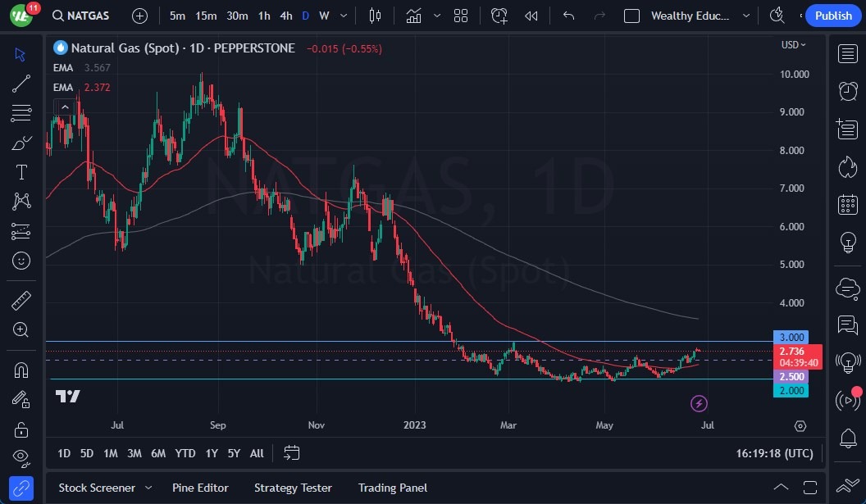Set date range to YTD

coord(185,453)
